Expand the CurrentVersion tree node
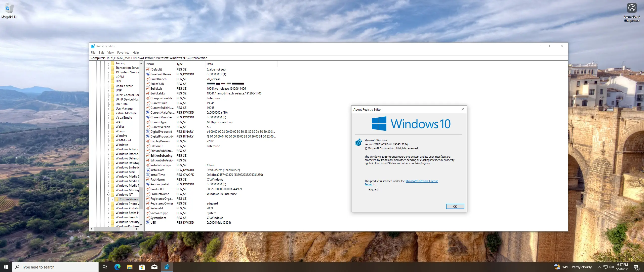Viewport: 644px width, 272px height. [x=112, y=199]
